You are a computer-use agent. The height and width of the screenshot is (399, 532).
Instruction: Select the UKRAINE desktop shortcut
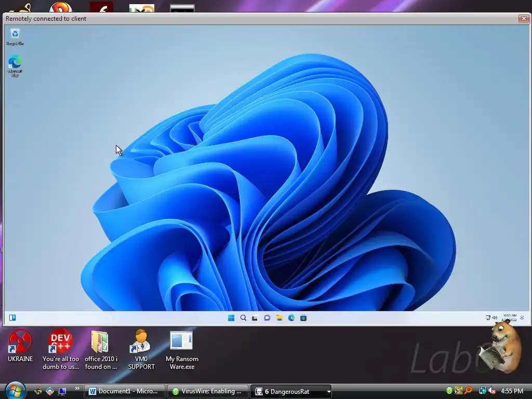[20, 345]
